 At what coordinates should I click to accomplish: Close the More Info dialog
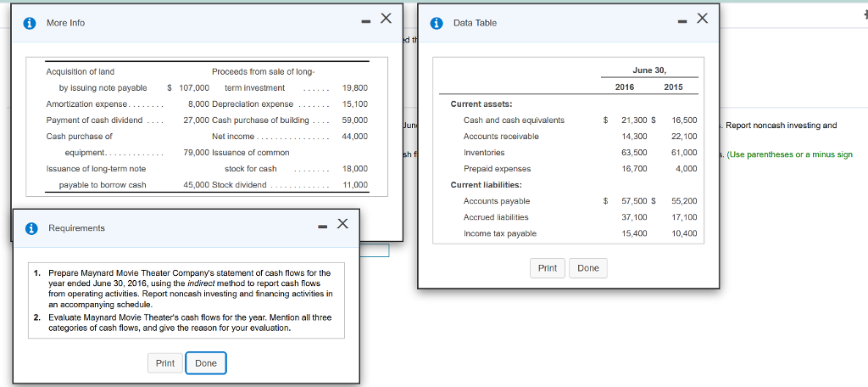(386, 19)
